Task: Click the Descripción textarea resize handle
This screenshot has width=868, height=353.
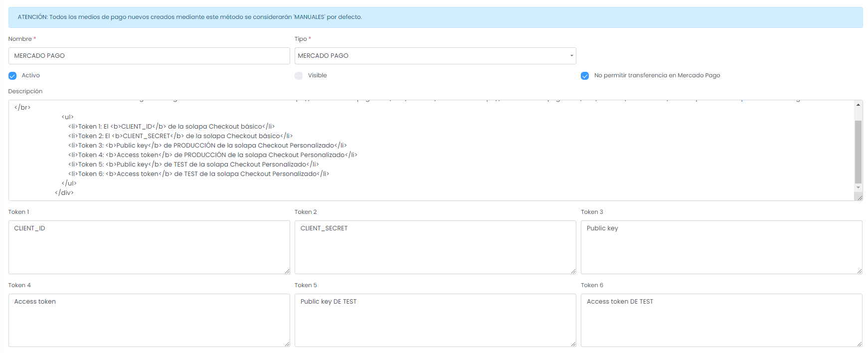Action: (x=859, y=197)
